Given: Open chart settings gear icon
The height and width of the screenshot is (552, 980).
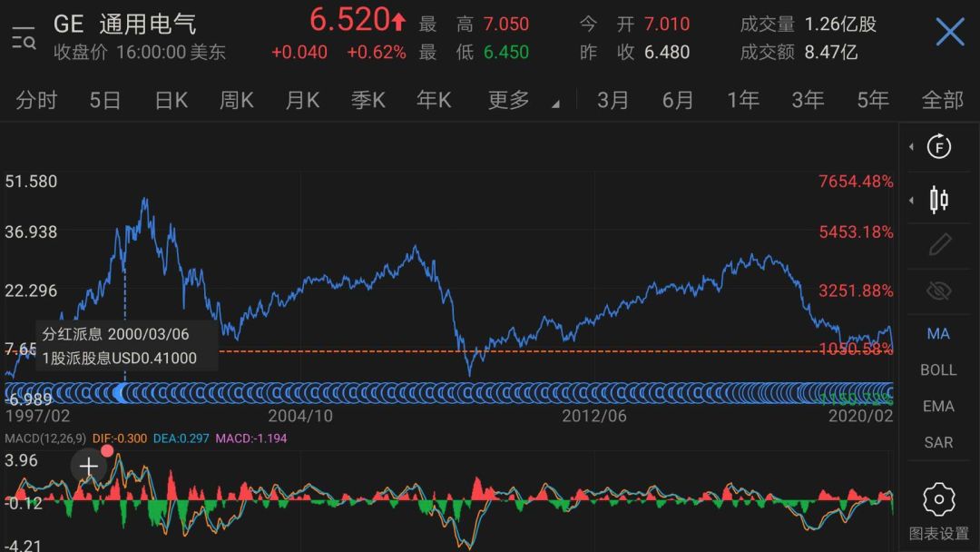Looking at the screenshot, I should [x=939, y=498].
